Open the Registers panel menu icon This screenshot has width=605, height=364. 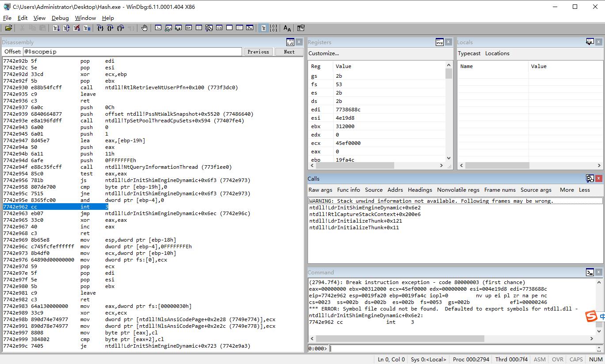(439, 42)
